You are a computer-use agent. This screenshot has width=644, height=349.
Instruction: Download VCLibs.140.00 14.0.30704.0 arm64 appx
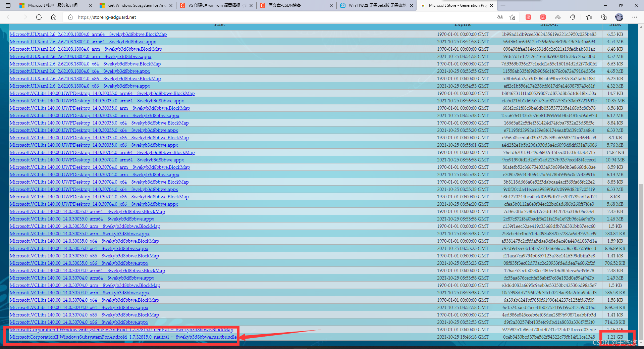coord(82,278)
